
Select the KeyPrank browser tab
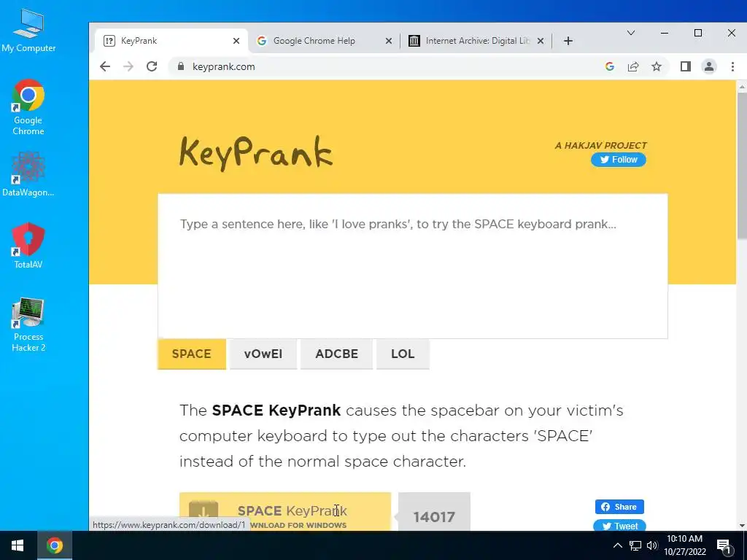click(x=171, y=41)
